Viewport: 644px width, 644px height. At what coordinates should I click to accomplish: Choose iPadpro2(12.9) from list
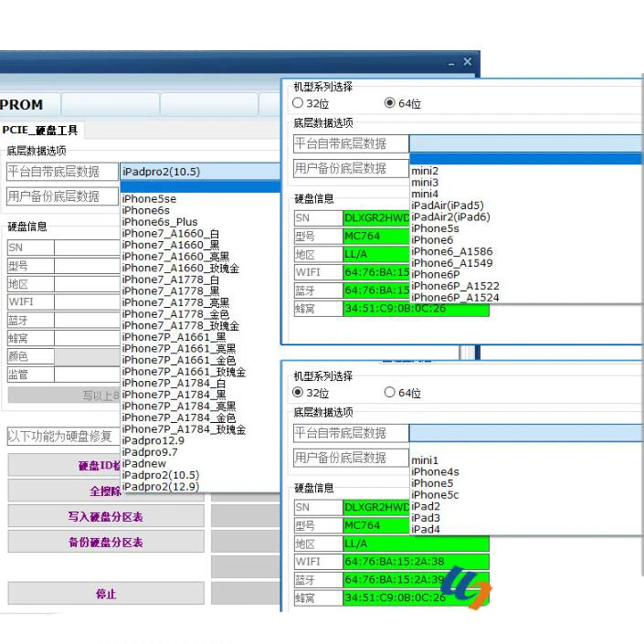click(x=161, y=486)
